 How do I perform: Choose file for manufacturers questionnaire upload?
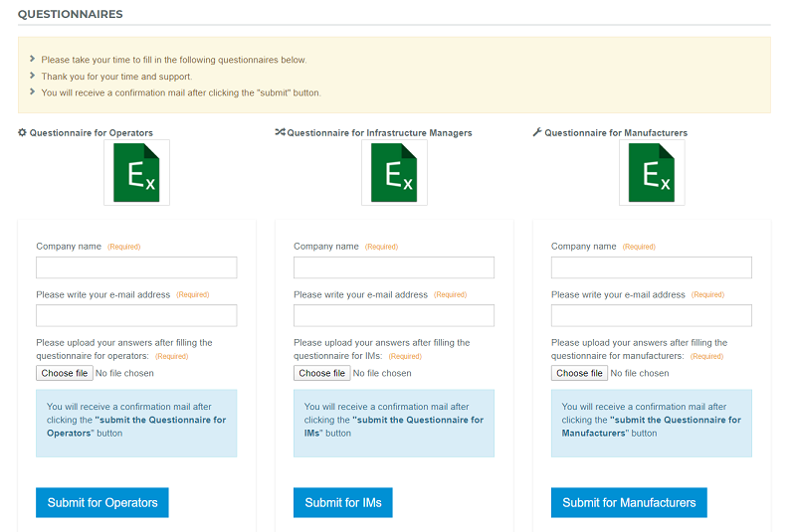pos(579,373)
